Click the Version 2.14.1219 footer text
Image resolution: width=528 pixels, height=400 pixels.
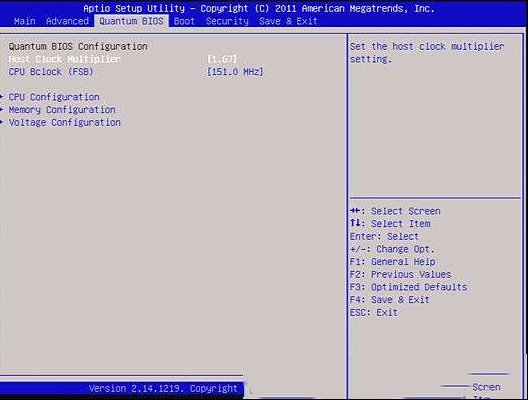[x=163, y=389]
